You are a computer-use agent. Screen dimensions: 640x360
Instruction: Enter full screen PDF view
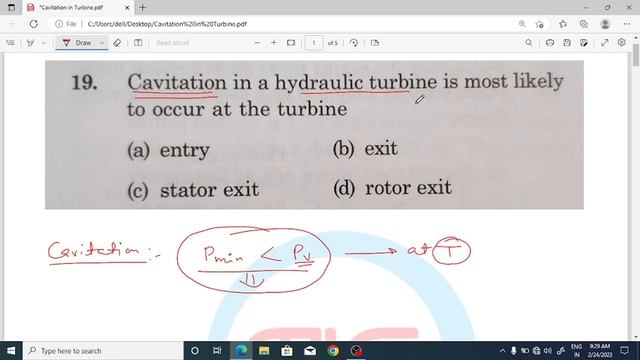[x=604, y=42]
